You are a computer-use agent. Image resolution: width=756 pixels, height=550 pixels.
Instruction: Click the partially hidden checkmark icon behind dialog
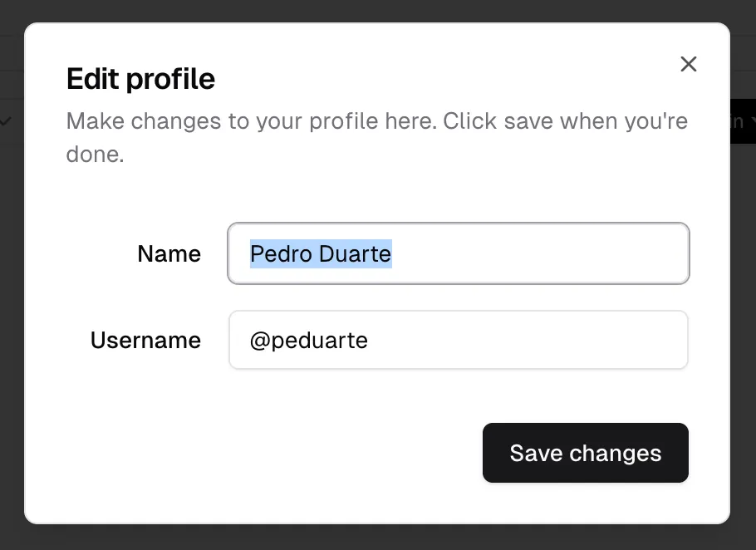(7, 121)
